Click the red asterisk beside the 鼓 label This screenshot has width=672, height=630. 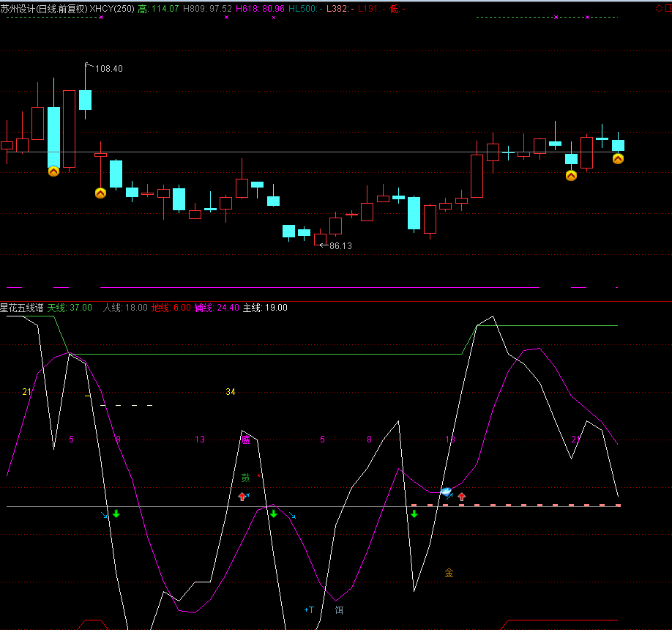(x=258, y=476)
